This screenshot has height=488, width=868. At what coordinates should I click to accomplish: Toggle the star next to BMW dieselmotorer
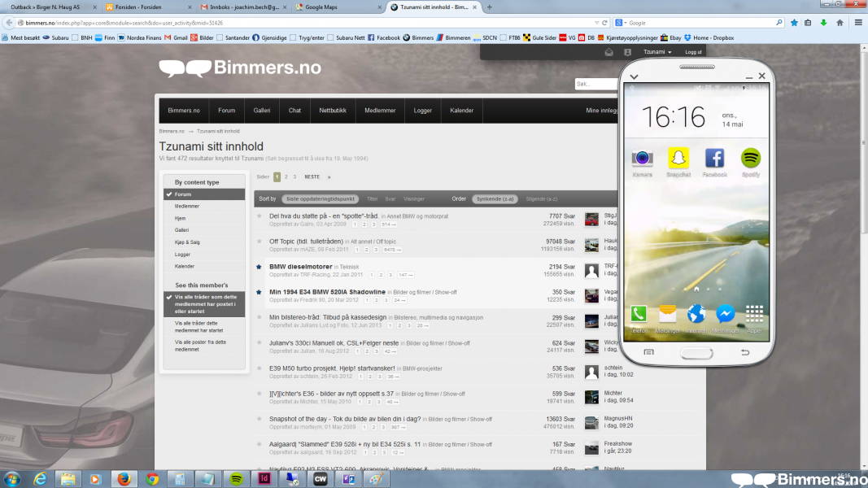coord(259,267)
